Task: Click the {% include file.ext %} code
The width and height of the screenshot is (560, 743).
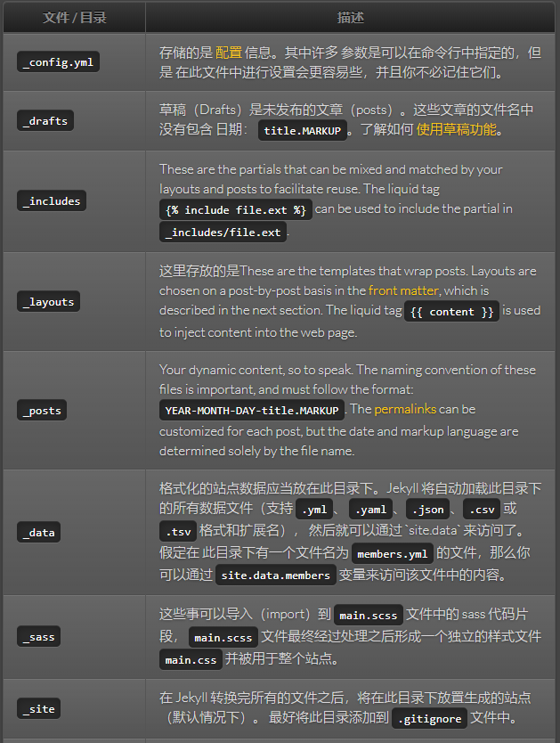Action: click(236, 210)
